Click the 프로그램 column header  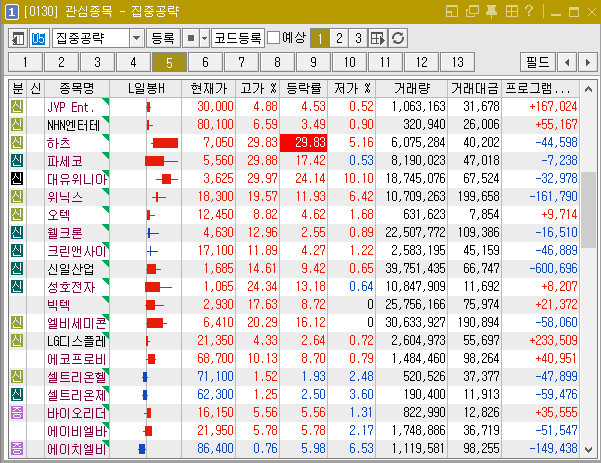(x=540, y=89)
